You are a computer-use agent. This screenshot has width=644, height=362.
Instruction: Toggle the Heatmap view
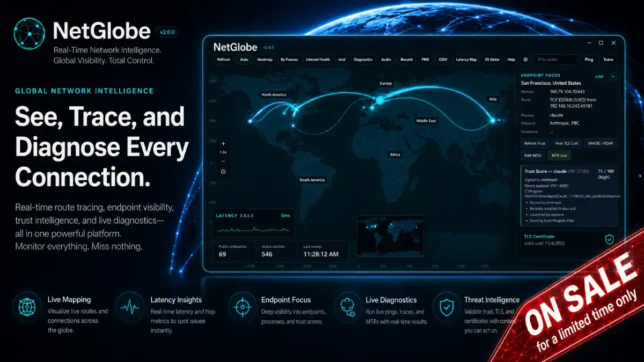click(x=265, y=60)
